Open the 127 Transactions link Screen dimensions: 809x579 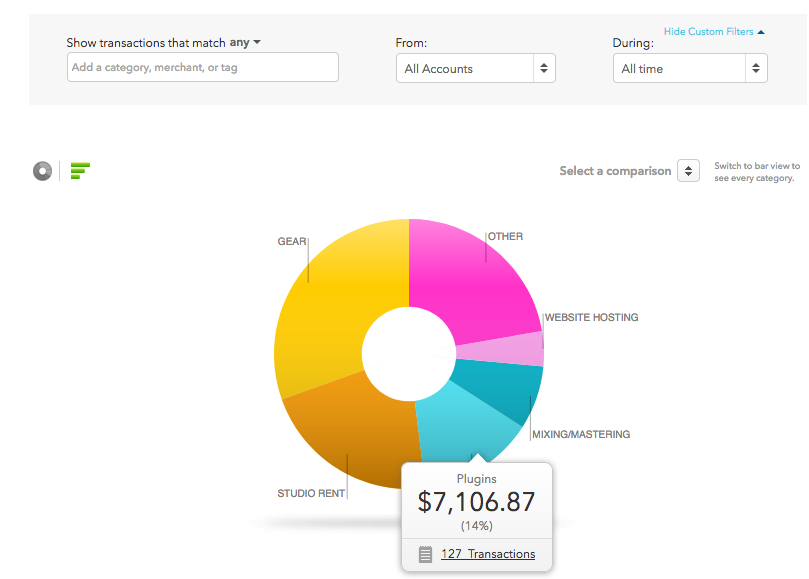[x=487, y=554]
